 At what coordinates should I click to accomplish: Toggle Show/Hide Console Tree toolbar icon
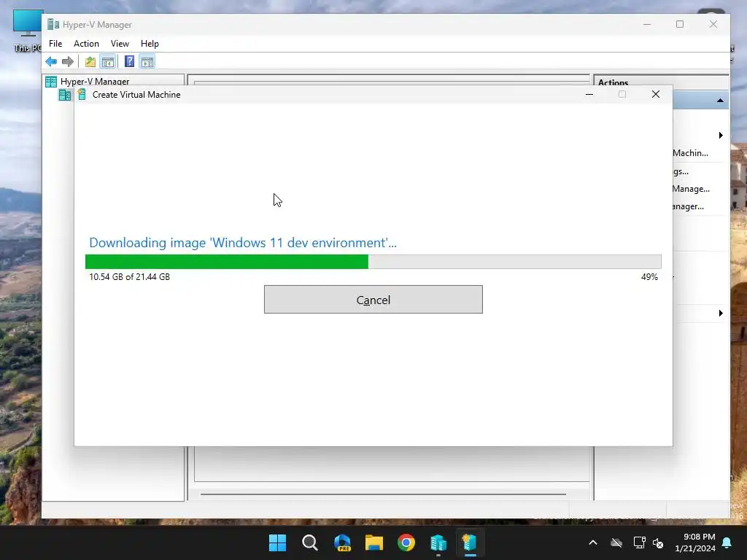point(108,61)
